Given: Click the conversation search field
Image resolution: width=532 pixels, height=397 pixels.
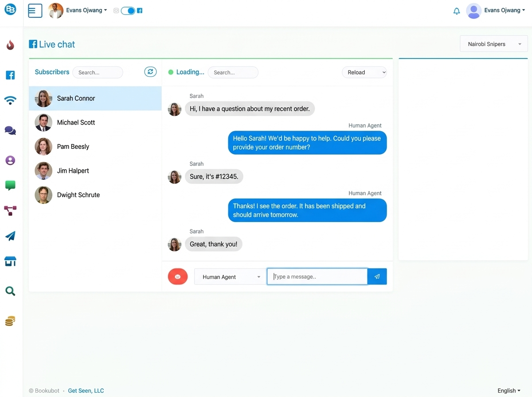Looking at the screenshot, I should coord(233,72).
